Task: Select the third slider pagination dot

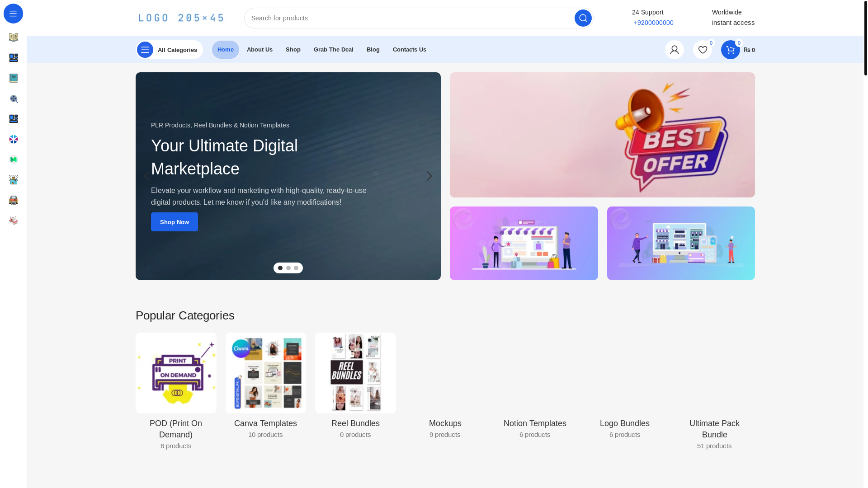Action: click(296, 268)
